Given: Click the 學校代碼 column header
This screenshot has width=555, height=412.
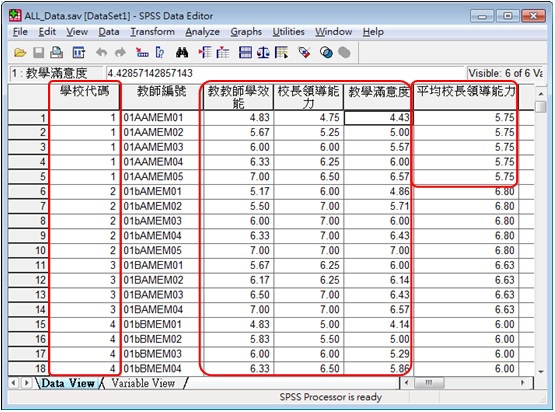Looking at the screenshot, I should point(84,97).
